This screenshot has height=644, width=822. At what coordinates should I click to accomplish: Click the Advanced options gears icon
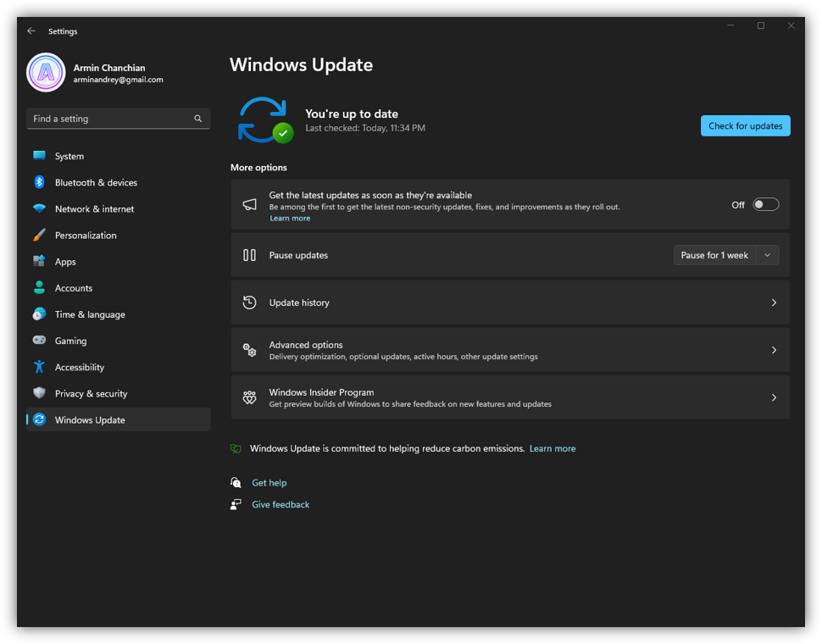click(x=249, y=350)
